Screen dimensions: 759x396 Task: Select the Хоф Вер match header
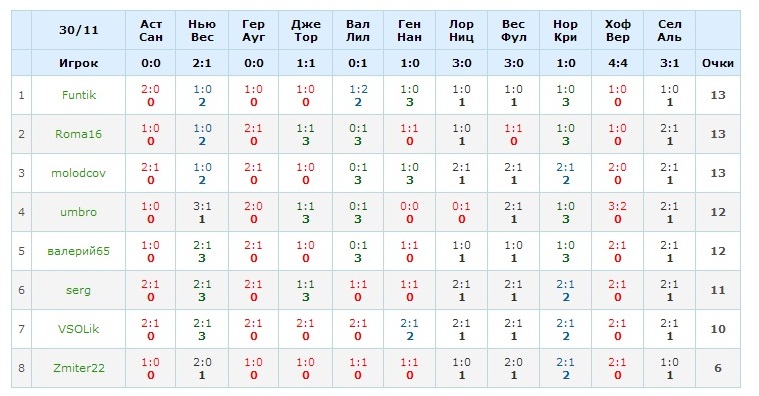(618, 30)
